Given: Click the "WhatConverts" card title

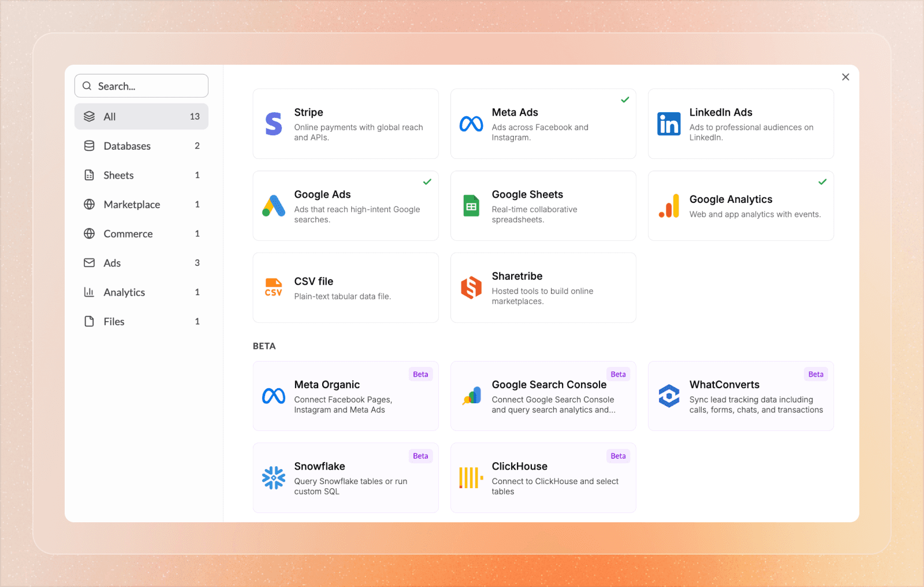Looking at the screenshot, I should pos(724,385).
